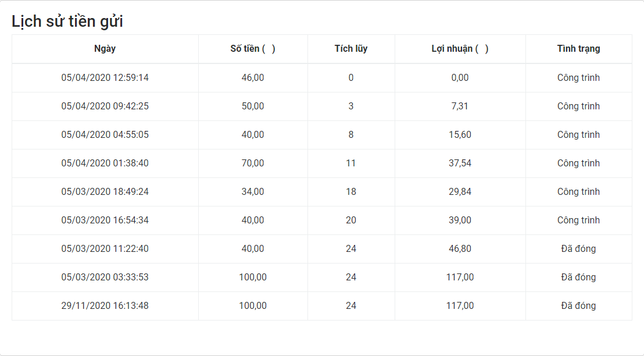Click the 05/03/2020 03:33:53 date cell
The width and height of the screenshot is (644, 356).
click(x=105, y=277)
